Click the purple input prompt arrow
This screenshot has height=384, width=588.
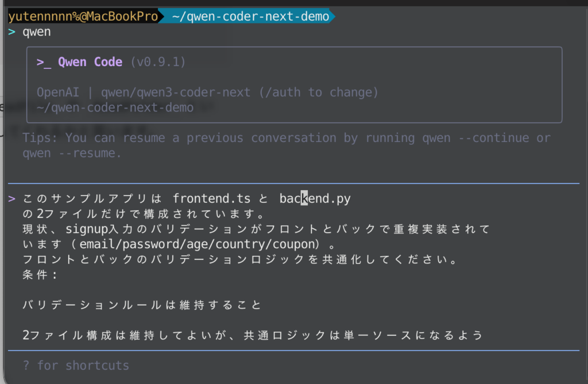pos(12,199)
